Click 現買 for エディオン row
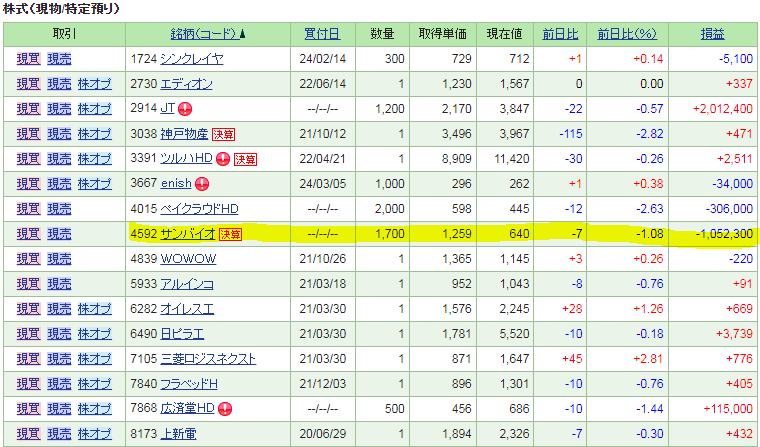 point(29,84)
